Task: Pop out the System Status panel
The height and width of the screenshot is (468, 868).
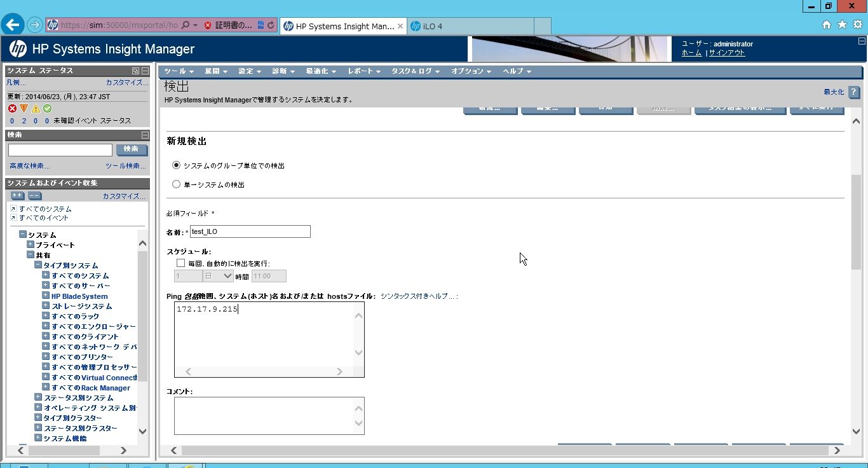Action: (x=135, y=71)
